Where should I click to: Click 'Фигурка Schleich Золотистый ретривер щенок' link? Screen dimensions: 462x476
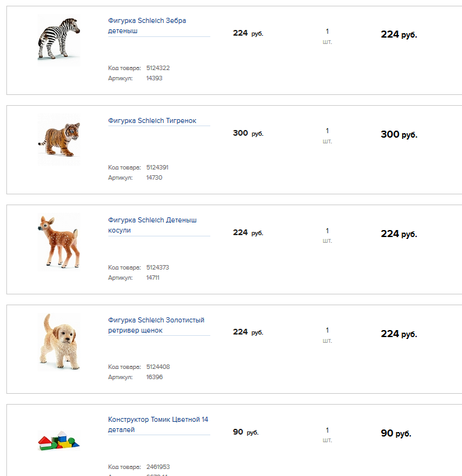coord(156,325)
